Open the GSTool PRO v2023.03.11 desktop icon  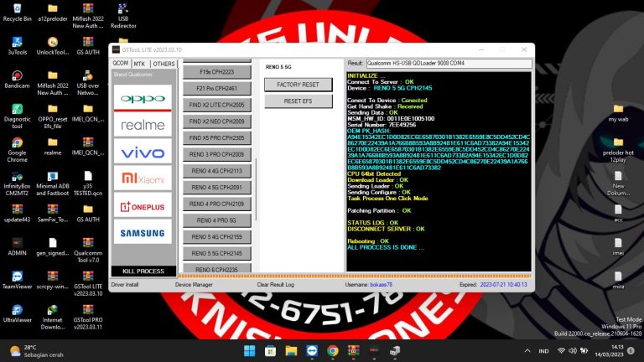click(88, 318)
